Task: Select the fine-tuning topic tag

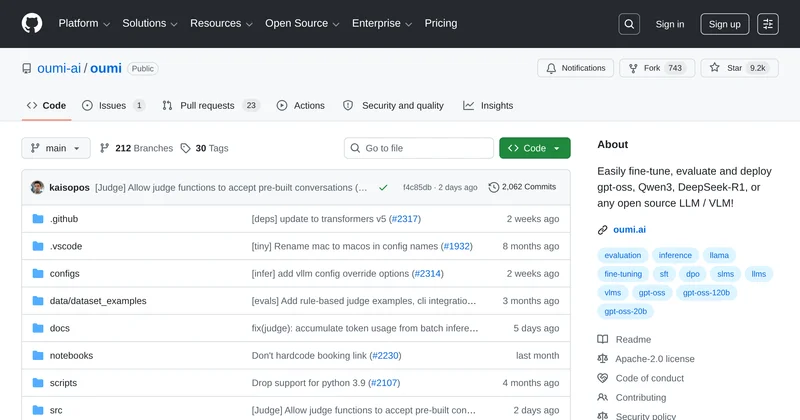Action: pyautogui.click(x=623, y=274)
